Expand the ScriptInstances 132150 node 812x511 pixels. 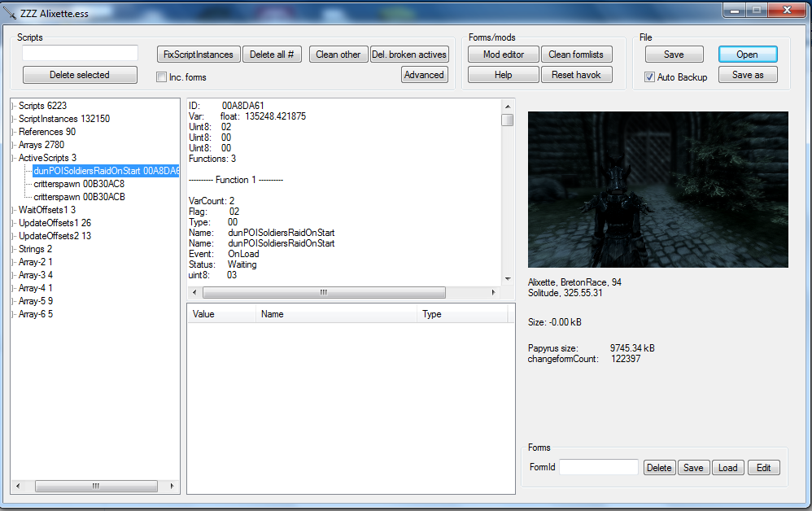tap(14, 119)
